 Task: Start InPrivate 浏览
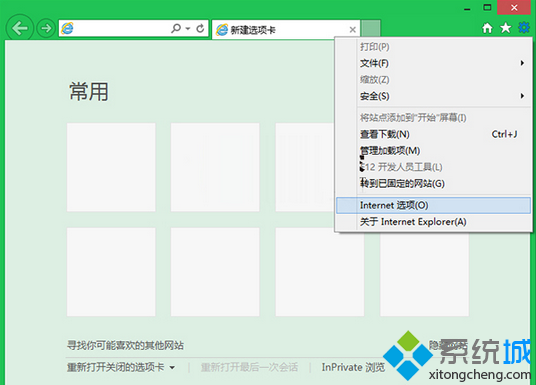353,367
